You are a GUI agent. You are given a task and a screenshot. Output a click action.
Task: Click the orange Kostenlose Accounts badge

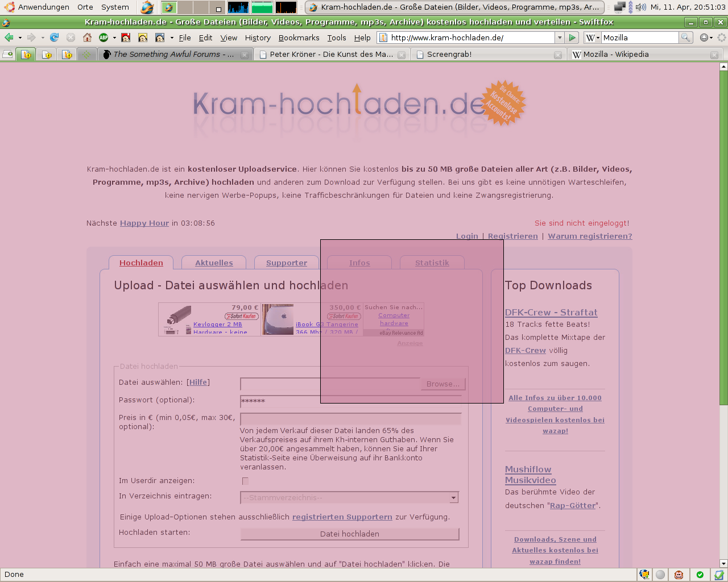[x=504, y=103]
